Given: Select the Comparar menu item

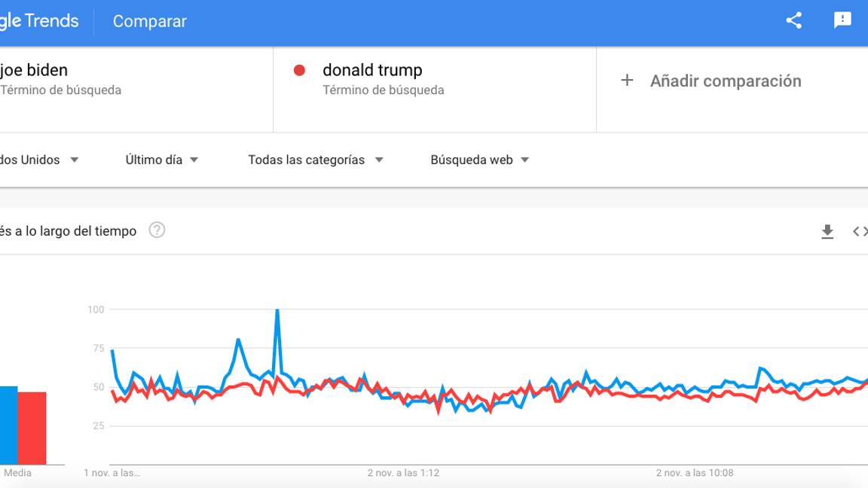Looking at the screenshot, I should tap(148, 21).
